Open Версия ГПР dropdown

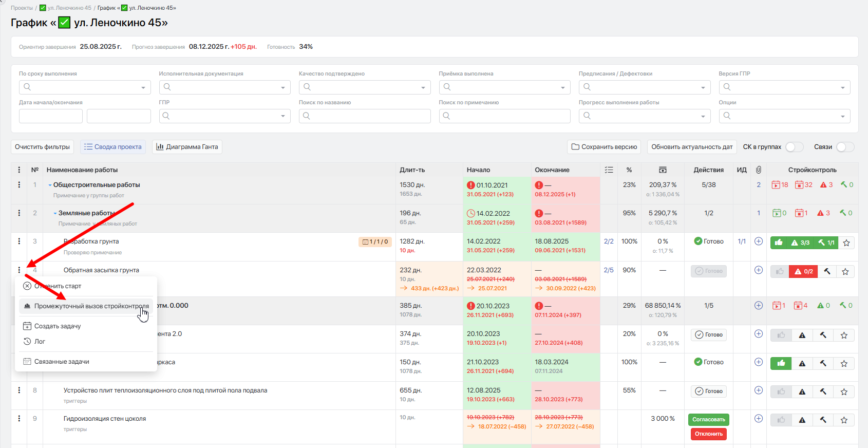coord(784,87)
